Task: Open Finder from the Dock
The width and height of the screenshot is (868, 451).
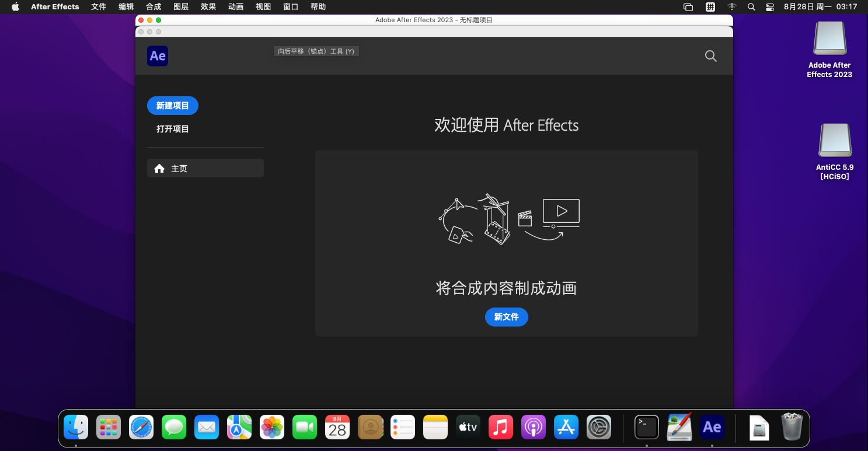Action: point(76,427)
